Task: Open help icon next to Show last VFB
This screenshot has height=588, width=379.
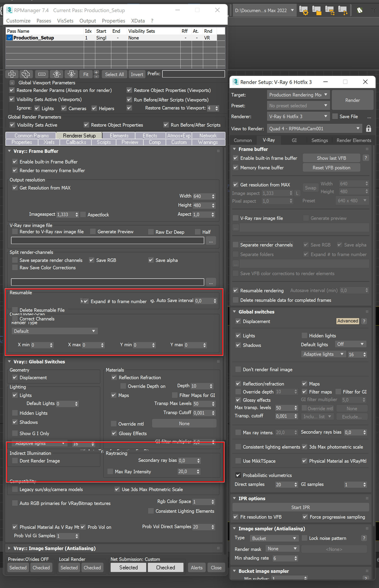Action: 366,158
